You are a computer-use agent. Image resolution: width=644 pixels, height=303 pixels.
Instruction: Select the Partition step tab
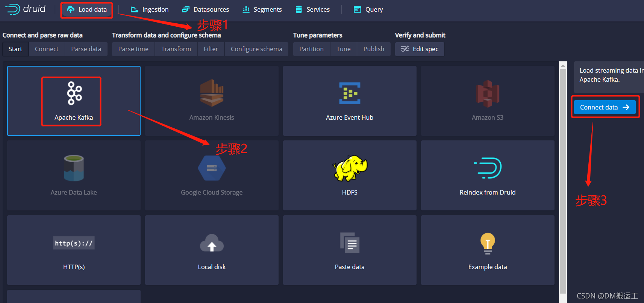(311, 49)
